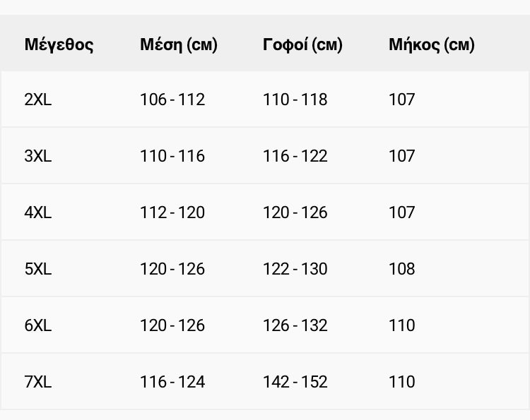Click length value 108 in 5XL row

[x=402, y=269]
